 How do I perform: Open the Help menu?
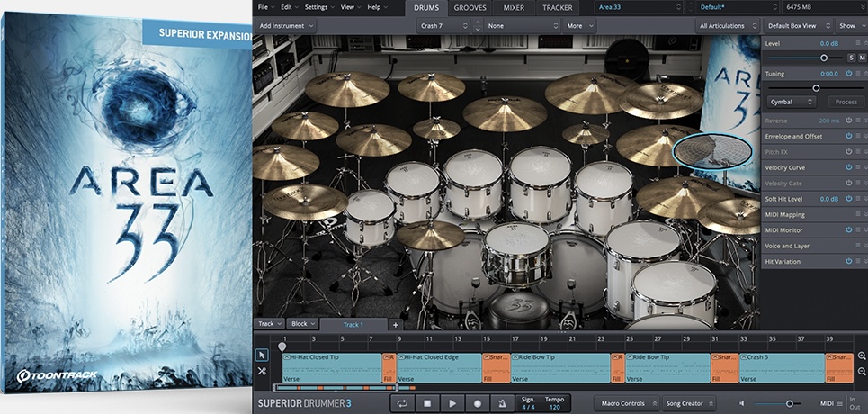click(x=378, y=7)
